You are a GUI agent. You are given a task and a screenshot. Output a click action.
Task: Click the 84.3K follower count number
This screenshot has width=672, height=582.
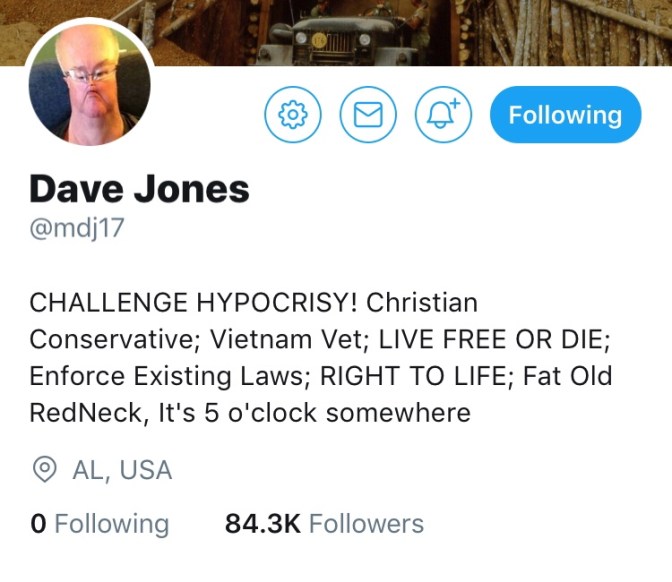[x=263, y=524]
